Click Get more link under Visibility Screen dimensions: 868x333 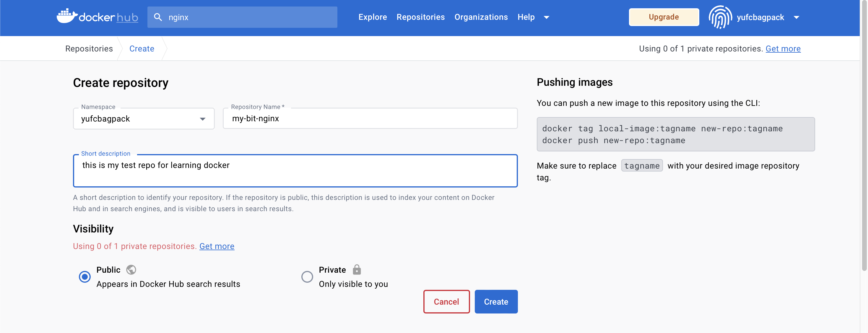click(217, 246)
